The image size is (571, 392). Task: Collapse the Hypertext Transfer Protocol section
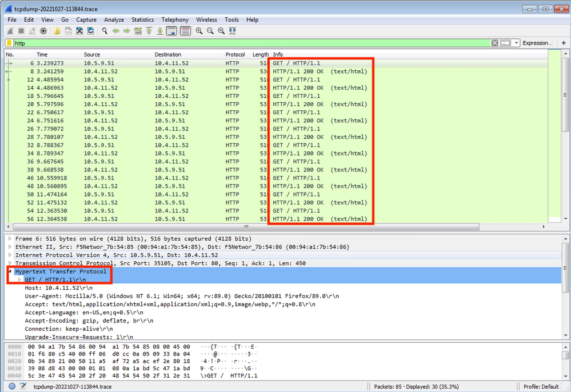9,271
